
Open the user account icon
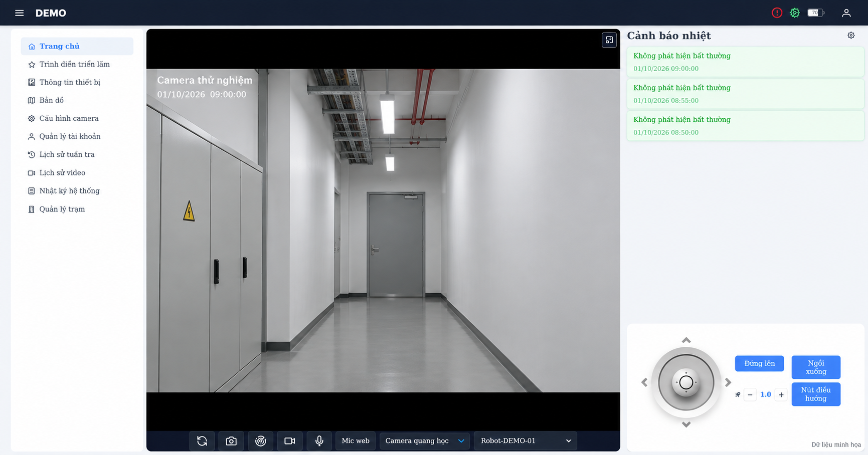846,13
